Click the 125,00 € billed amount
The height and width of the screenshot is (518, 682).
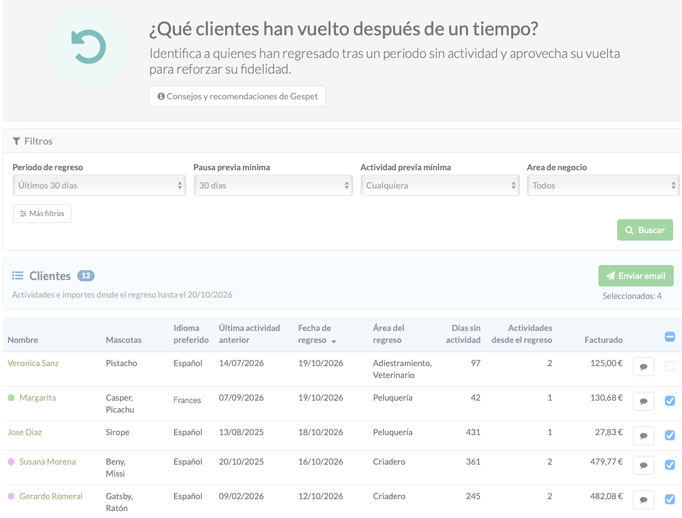(606, 363)
